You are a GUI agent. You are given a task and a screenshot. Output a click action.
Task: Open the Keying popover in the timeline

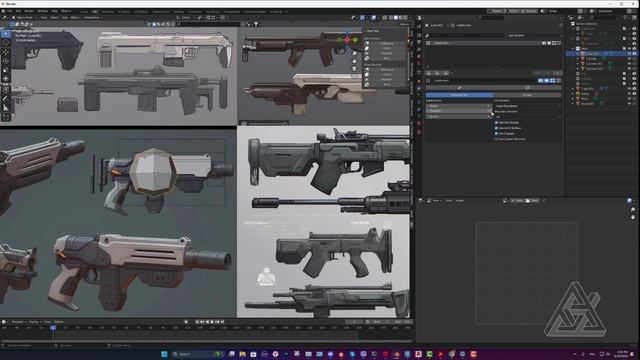pos(34,322)
